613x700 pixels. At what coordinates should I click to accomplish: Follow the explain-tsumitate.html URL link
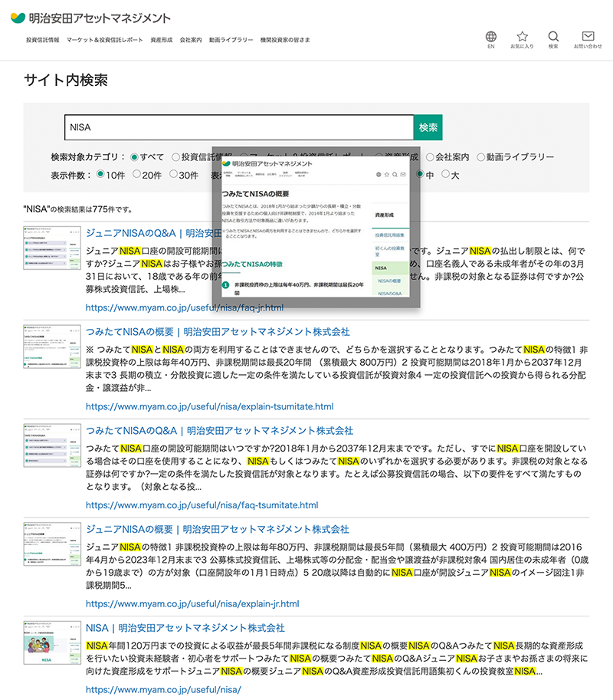210,406
